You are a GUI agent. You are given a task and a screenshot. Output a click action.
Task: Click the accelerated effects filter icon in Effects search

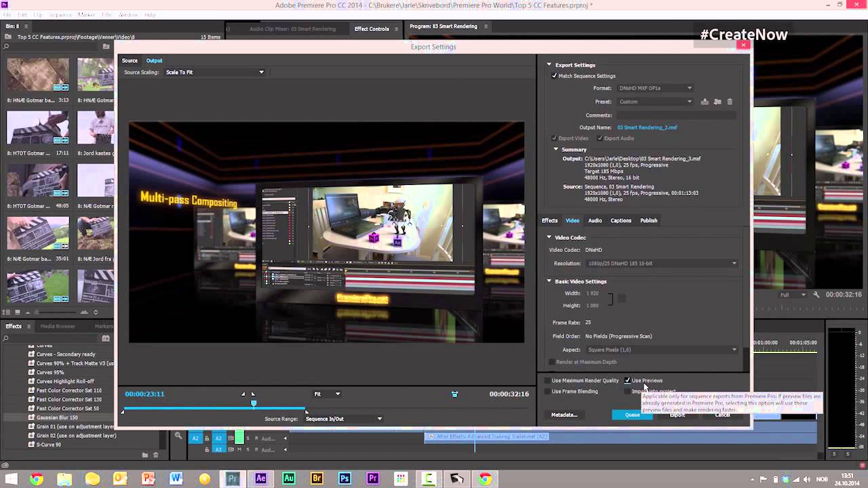pyautogui.click(x=106, y=338)
